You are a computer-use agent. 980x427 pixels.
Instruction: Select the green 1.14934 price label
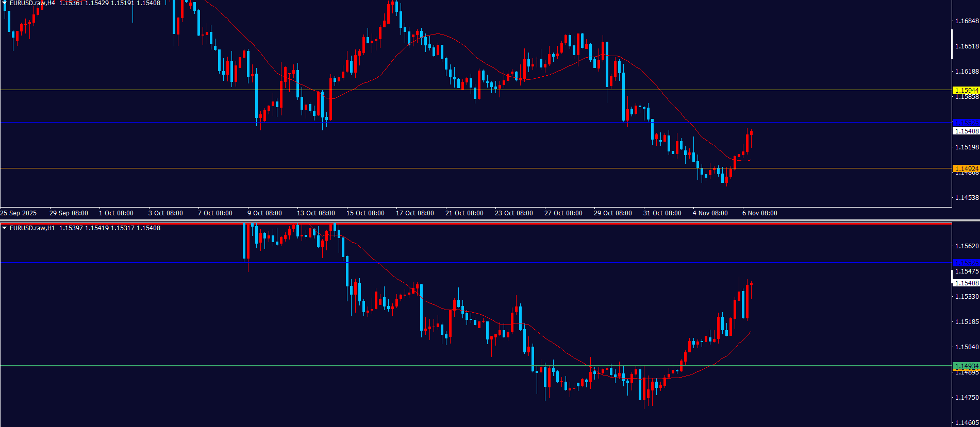pos(966,366)
